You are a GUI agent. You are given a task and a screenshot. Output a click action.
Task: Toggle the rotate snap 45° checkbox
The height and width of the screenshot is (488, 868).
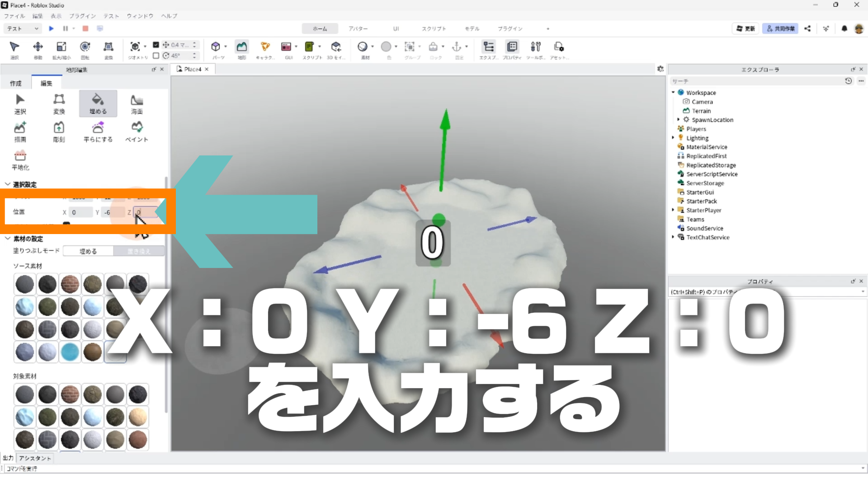tap(156, 56)
